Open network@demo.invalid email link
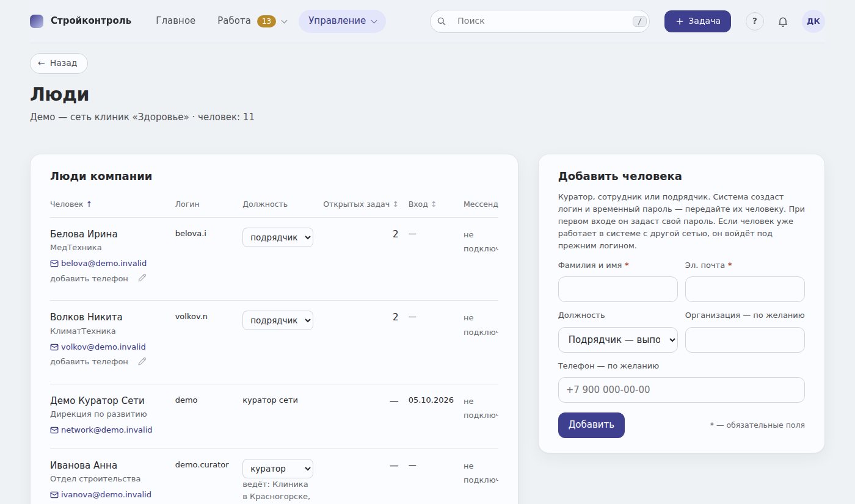This screenshot has height=504, width=855. pyautogui.click(x=107, y=430)
